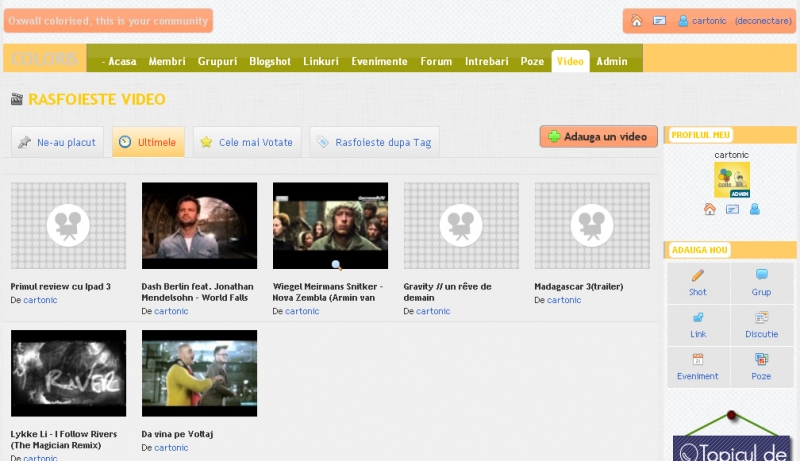Screen dimensions: 800x461
Task: Click the Poze pictures icon
Action: pos(761,359)
